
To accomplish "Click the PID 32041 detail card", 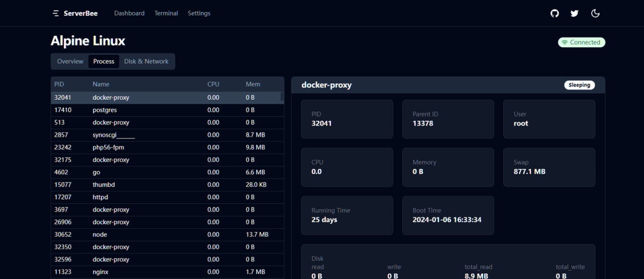I will pyautogui.click(x=347, y=119).
